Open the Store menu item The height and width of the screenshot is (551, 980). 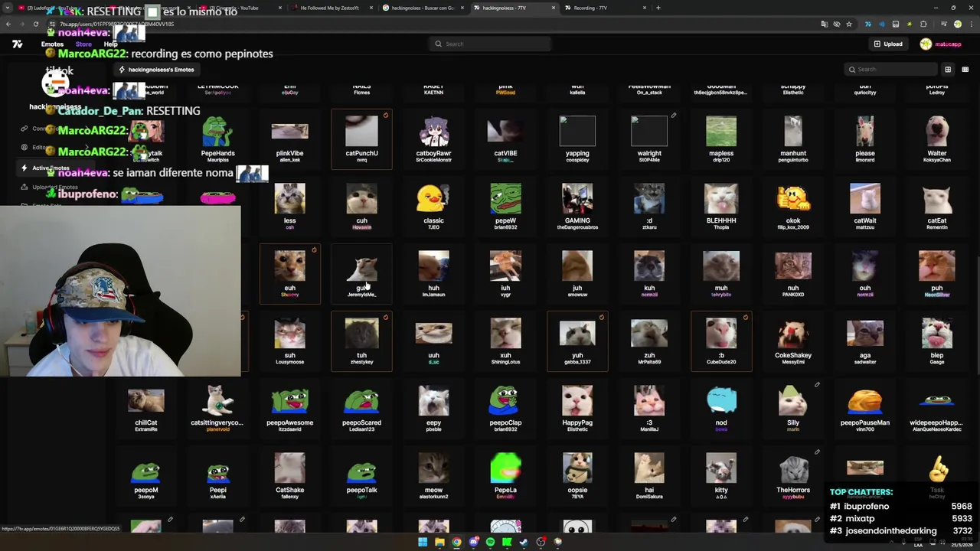(83, 44)
